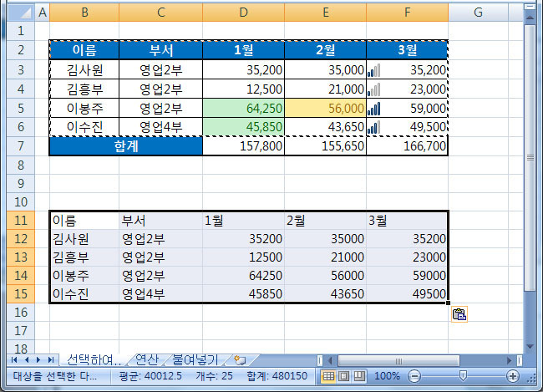
Task: Select column D header
Action: 243,13
